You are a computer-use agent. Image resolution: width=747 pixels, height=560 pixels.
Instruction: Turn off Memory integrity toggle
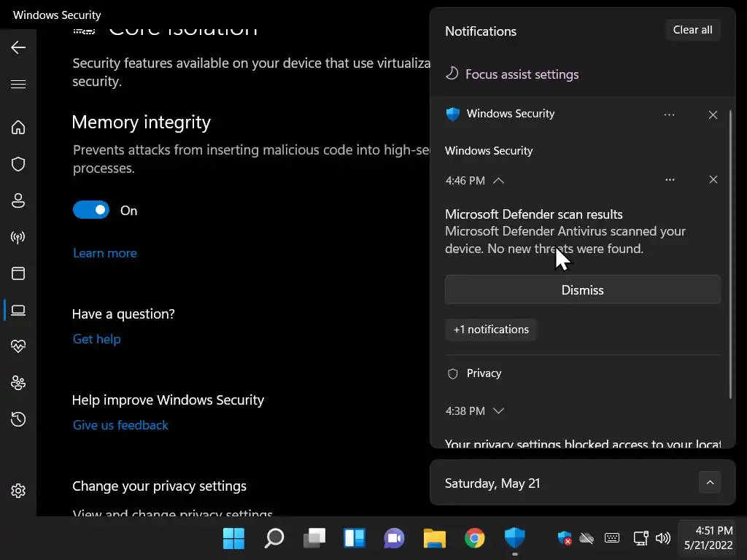coord(91,210)
